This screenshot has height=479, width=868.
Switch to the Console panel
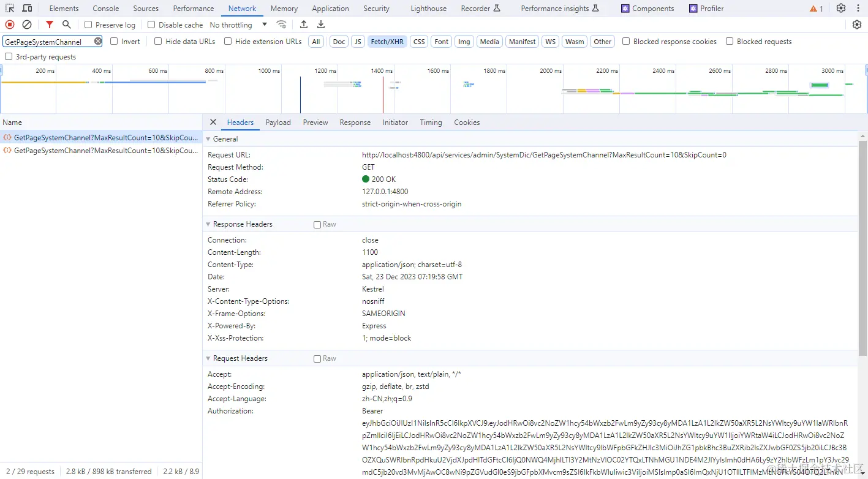click(x=106, y=9)
